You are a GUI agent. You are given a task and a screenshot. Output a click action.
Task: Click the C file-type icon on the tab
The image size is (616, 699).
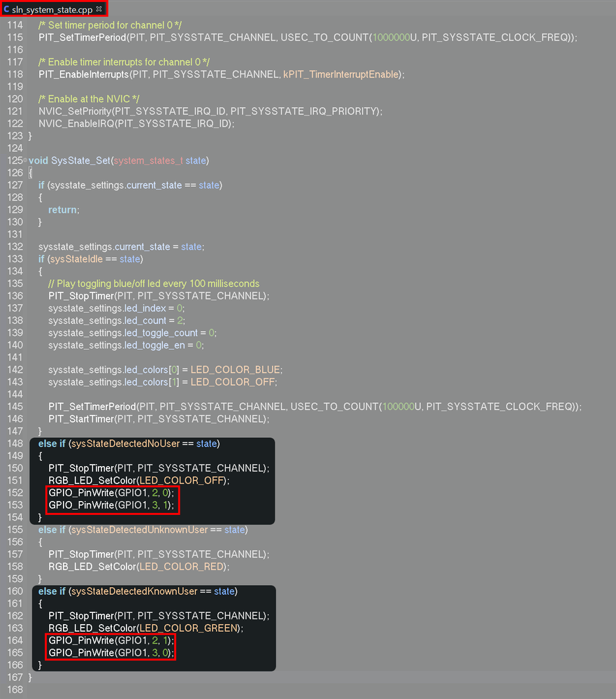click(x=7, y=10)
